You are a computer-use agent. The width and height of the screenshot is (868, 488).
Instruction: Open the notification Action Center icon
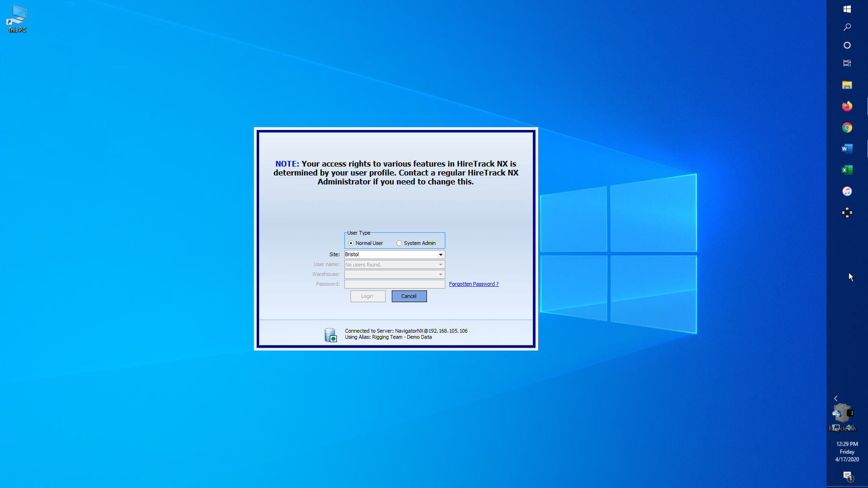pyautogui.click(x=847, y=476)
